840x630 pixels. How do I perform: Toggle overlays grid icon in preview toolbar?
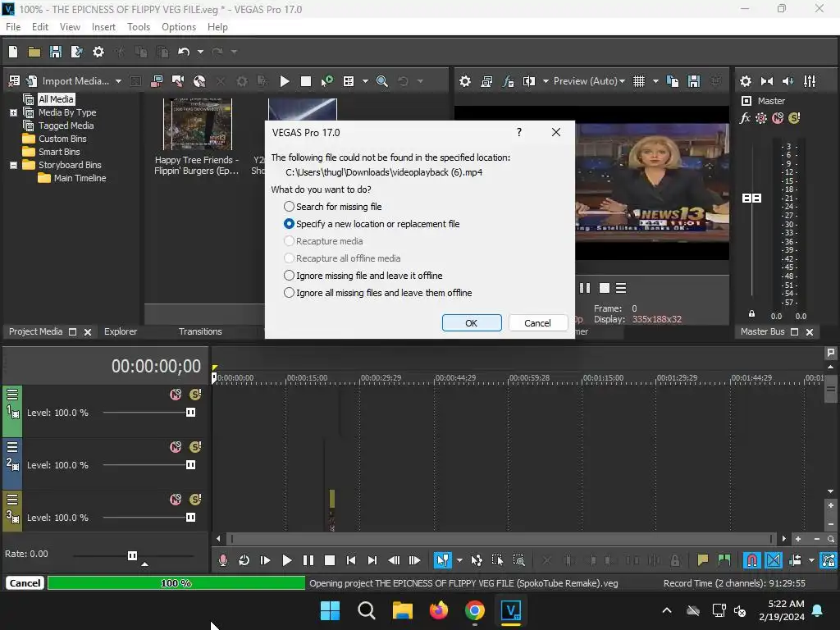point(639,81)
